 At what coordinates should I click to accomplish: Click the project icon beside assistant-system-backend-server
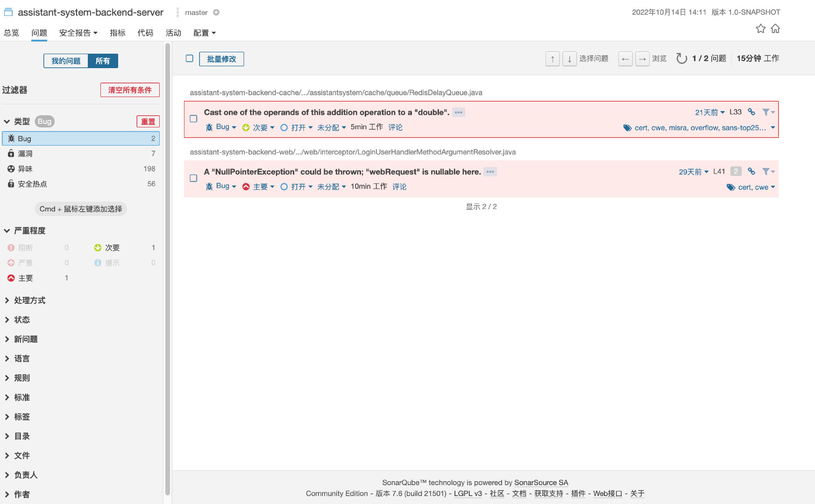click(x=8, y=12)
